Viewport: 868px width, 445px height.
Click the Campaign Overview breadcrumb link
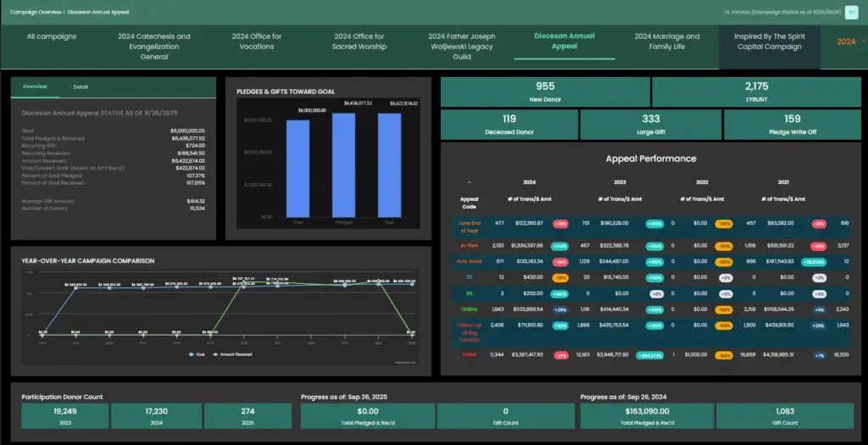[x=36, y=13]
